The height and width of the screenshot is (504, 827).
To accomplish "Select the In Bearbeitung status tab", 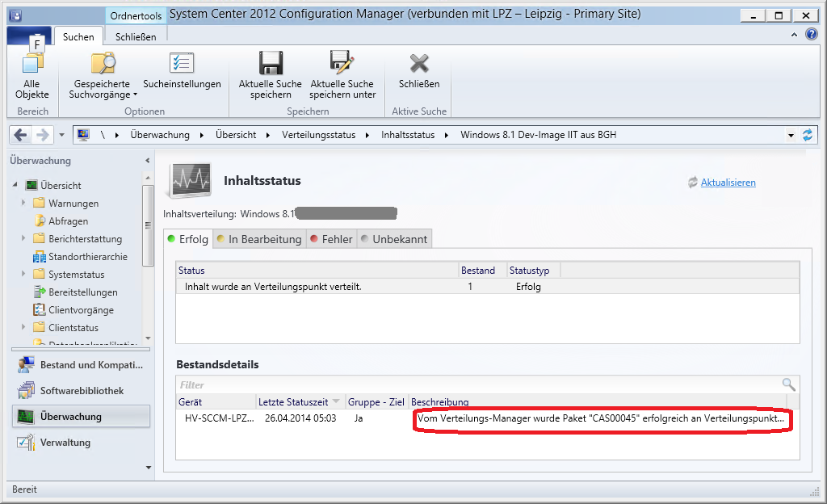I will click(x=259, y=239).
